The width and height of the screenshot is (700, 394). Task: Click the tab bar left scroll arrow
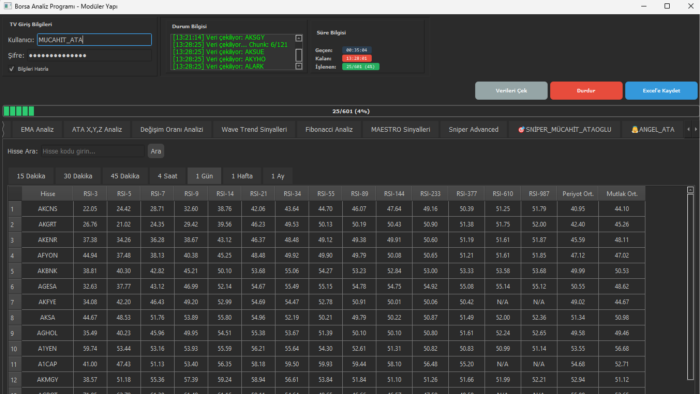(688, 129)
